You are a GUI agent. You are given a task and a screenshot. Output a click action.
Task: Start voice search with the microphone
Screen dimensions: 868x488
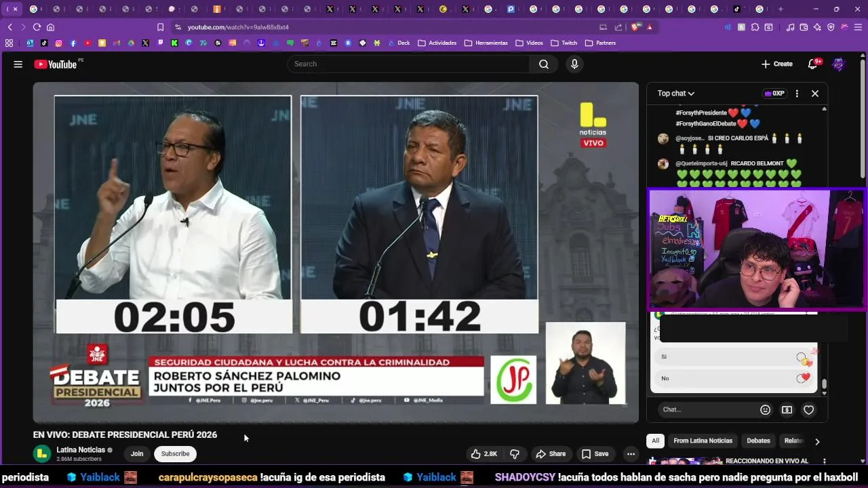click(x=574, y=64)
